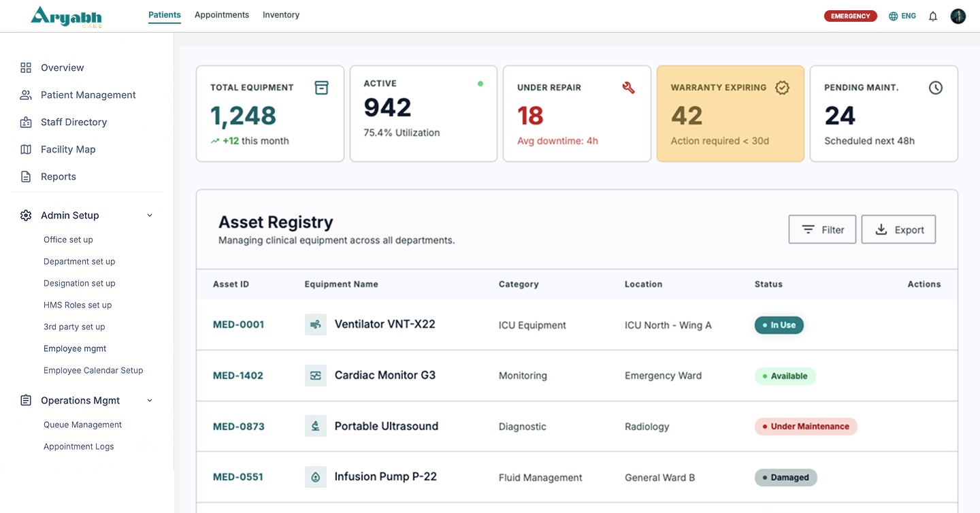Viewport: 980px width, 513px height.
Task: Click the red EMERGENCY button
Action: pyautogui.click(x=850, y=16)
